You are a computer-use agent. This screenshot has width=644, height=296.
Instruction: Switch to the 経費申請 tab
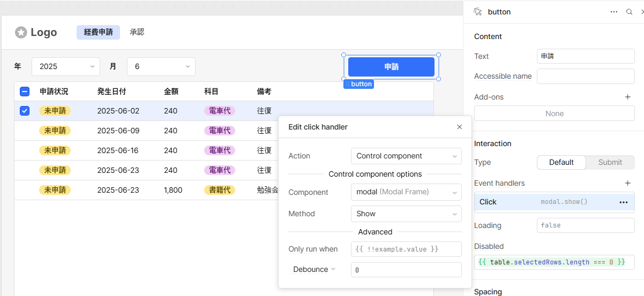[x=98, y=32]
